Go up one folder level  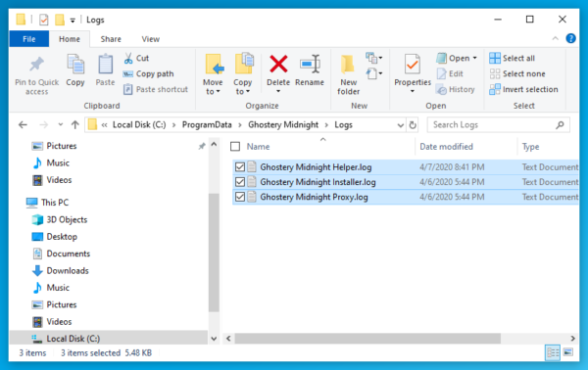click(75, 124)
